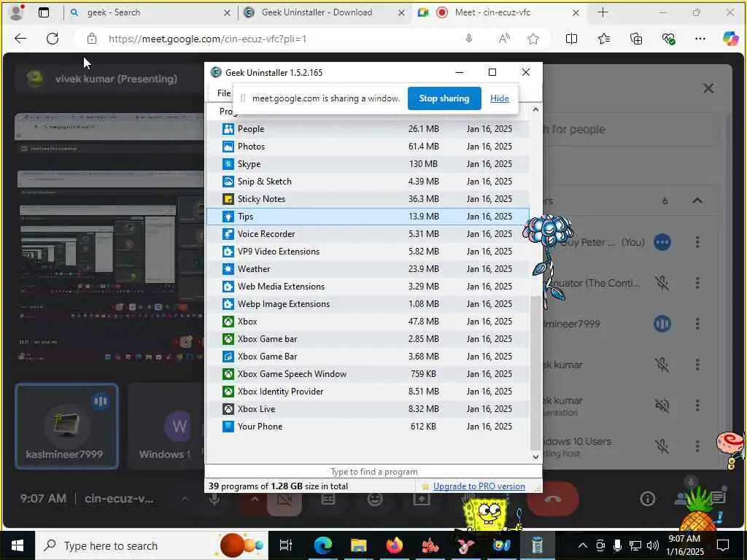The height and width of the screenshot is (560, 747).
Task: Click the Tips lightbulb icon
Action: coord(228,216)
